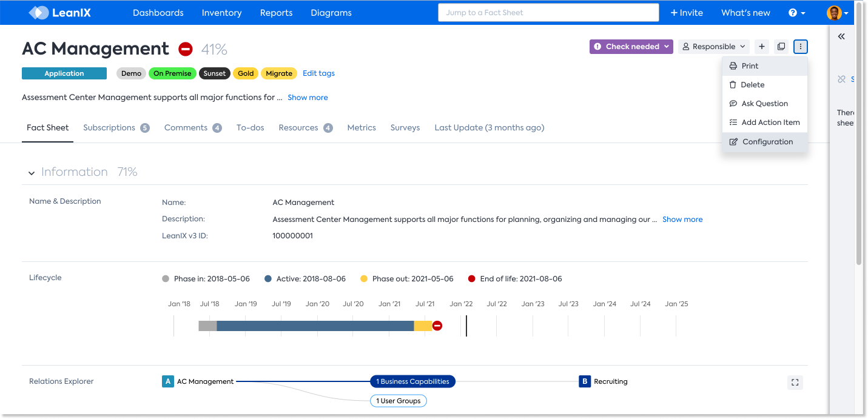Select the Fact Sheet tab

[47, 128]
